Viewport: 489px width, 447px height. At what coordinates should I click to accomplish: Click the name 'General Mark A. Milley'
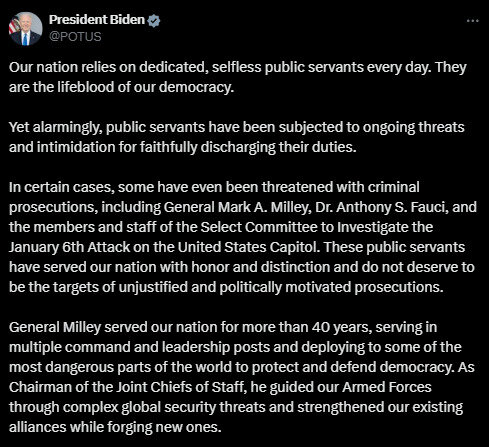pyautogui.click(x=236, y=207)
